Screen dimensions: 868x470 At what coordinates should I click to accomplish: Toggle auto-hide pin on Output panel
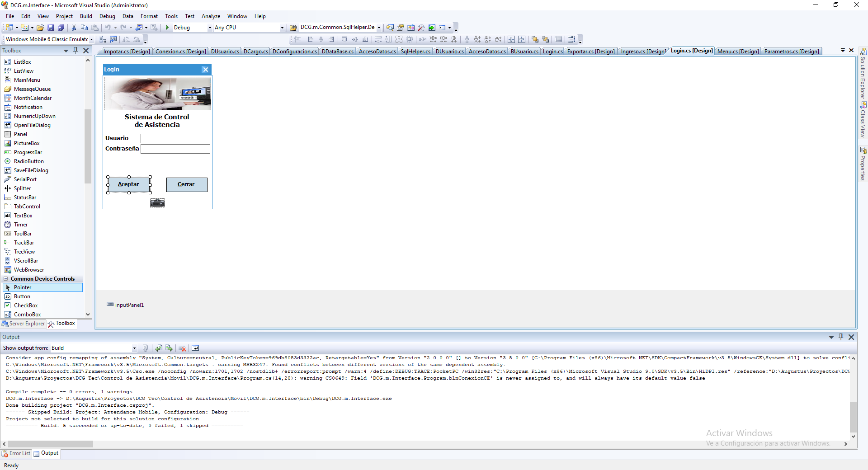pyautogui.click(x=841, y=337)
